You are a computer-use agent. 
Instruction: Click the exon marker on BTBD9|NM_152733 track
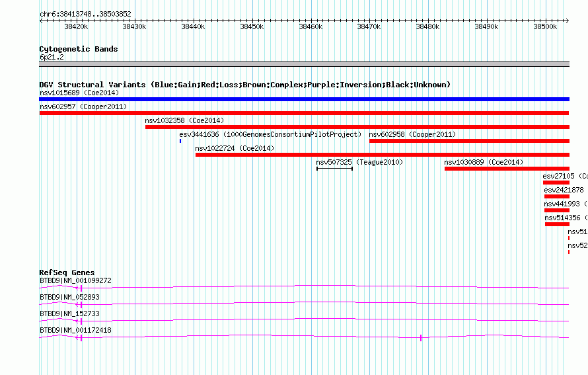[x=81, y=321]
